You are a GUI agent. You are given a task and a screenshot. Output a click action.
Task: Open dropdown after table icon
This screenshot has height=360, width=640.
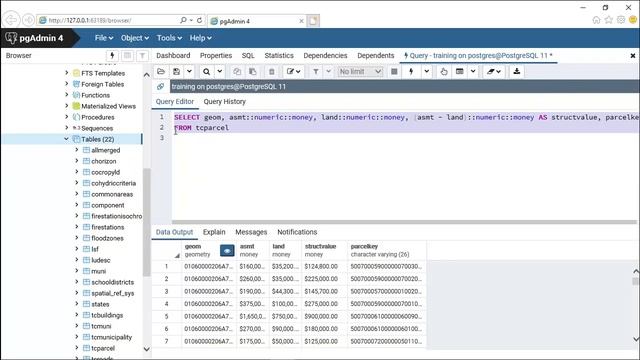[473, 71]
